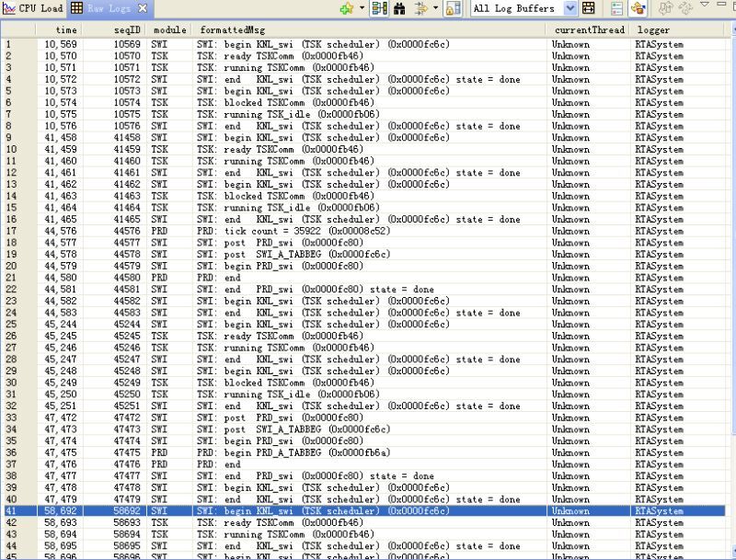Viewport: 736px width, 560px height.
Task: Select 'TSK: ready TSKComm' message in row 2
Action: coord(280,56)
